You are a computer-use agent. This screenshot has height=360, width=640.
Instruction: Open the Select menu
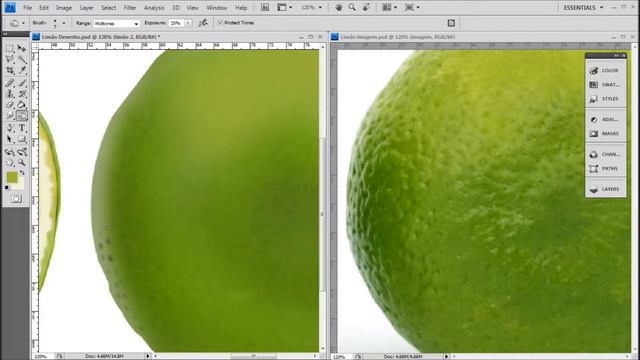point(109,8)
